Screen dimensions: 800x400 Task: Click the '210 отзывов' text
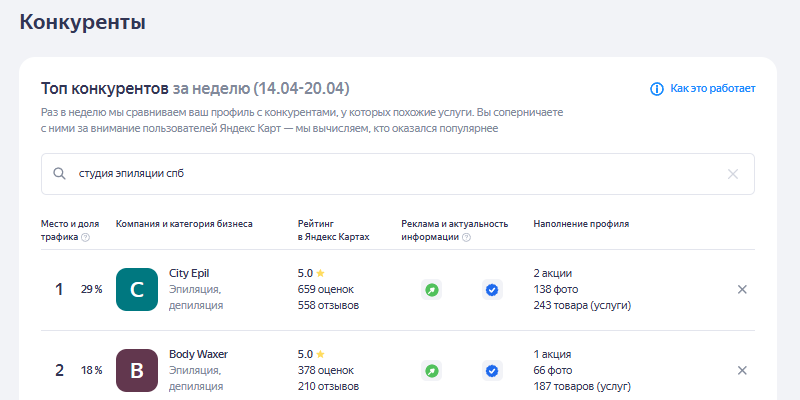pos(328,386)
